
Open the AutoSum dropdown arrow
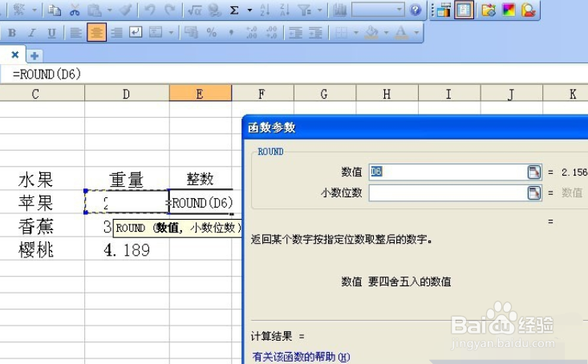pyautogui.click(x=249, y=10)
